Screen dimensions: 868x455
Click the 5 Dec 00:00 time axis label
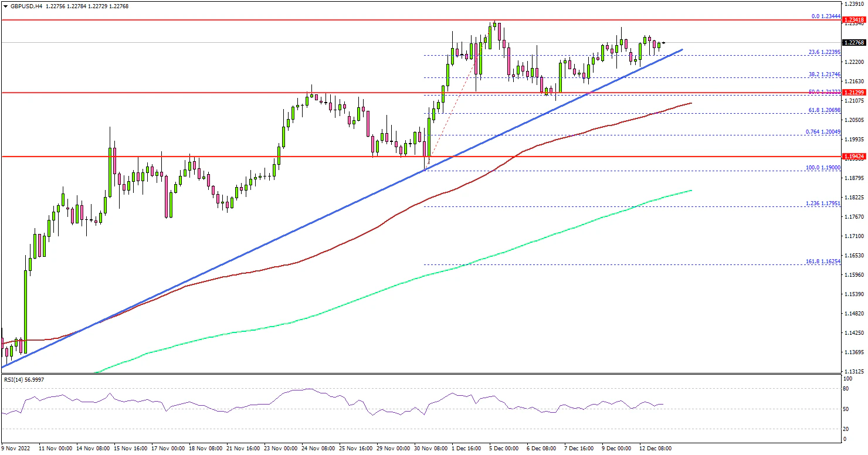(x=504, y=448)
